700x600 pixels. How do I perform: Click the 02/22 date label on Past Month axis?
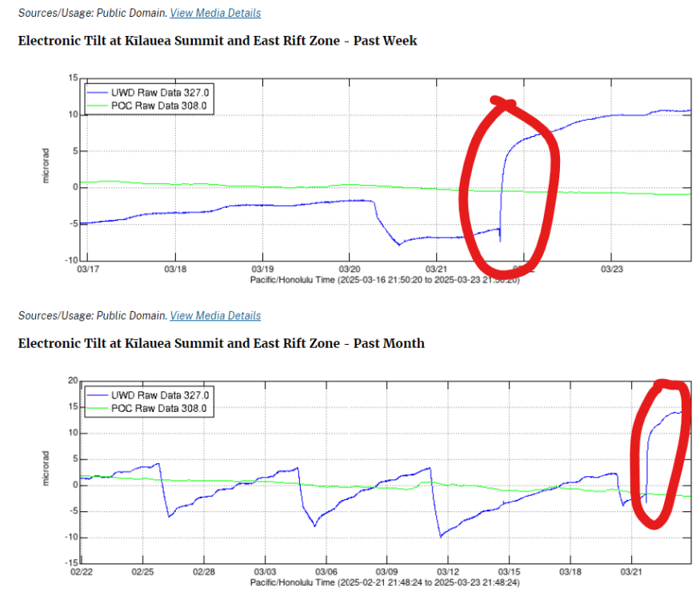tap(82, 571)
